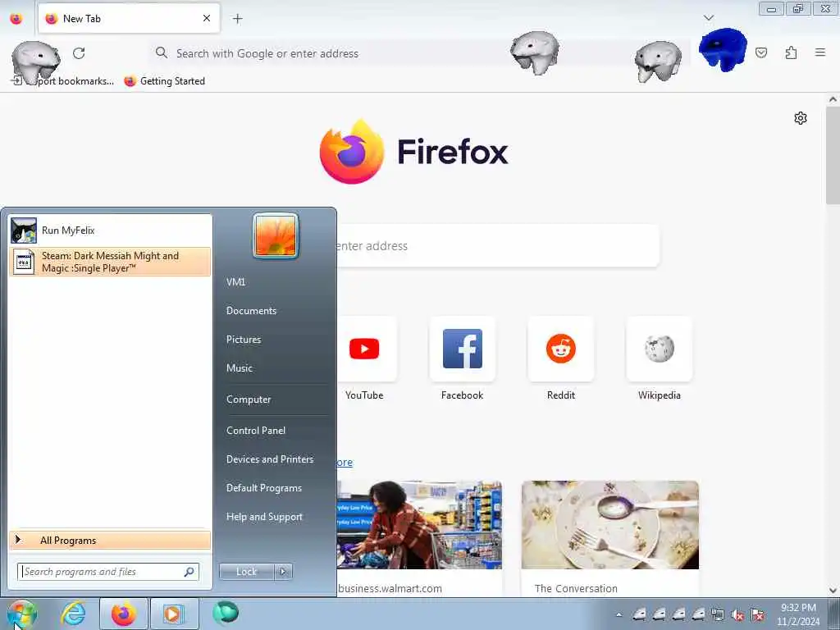Viewport: 840px width, 630px height.
Task: Click the taskbar clock showing 9:32 PM
Action: [798, 614]
